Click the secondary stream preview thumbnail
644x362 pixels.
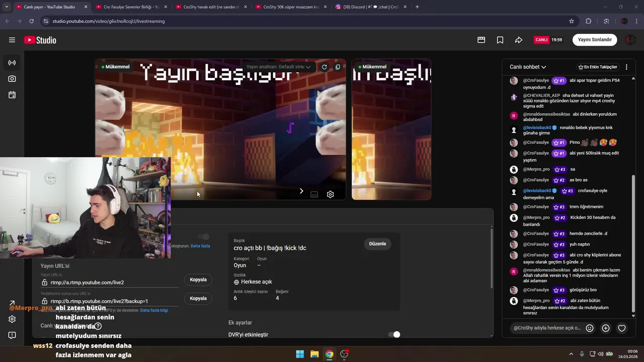coord(391,130)
